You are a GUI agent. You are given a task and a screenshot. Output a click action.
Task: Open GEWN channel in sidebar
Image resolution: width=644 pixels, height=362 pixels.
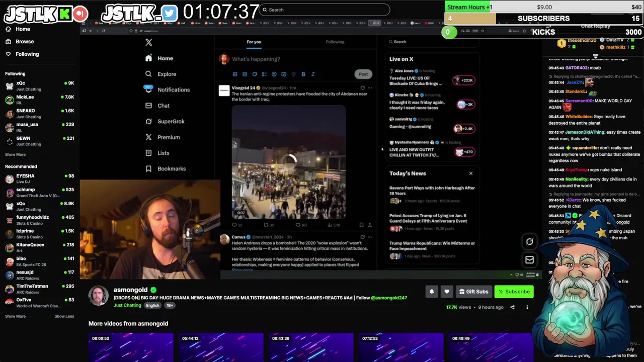pos(40,141)
